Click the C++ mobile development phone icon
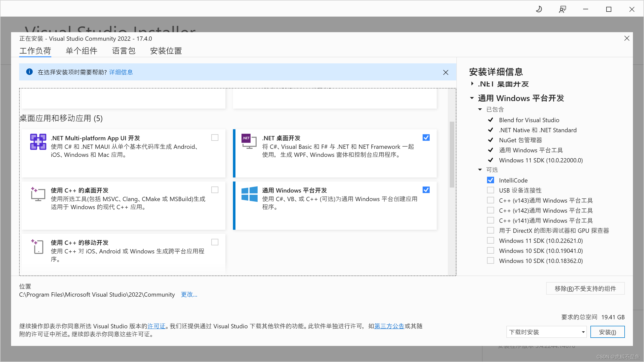 (38, 246)
